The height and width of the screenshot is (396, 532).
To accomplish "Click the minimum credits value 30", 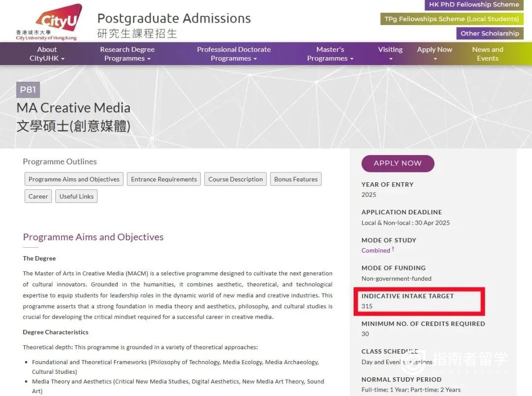I will pyautogui.click(x=366, y=334).
